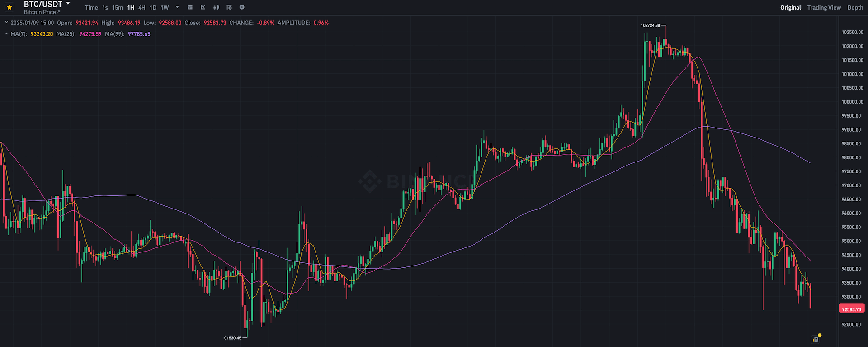Screen dimensions: 868x347
Task: Open chart settings gear icon
Action: coord(242,7)
